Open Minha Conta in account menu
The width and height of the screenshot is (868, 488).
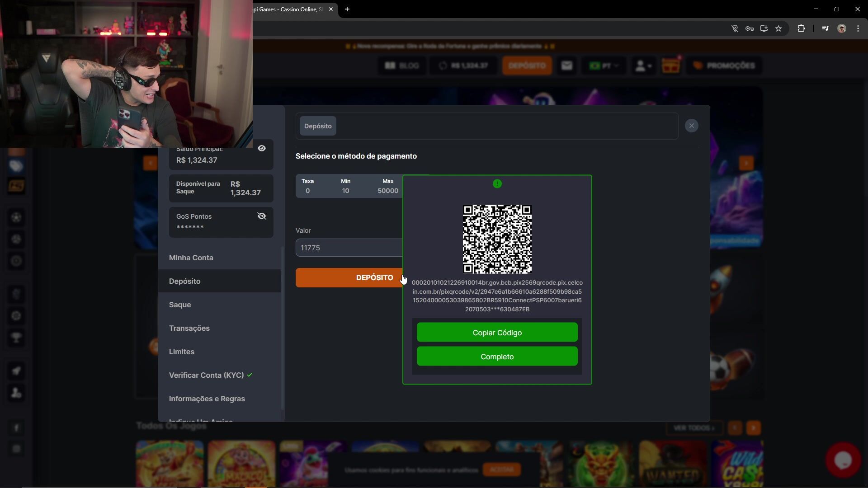pos(191,258)
